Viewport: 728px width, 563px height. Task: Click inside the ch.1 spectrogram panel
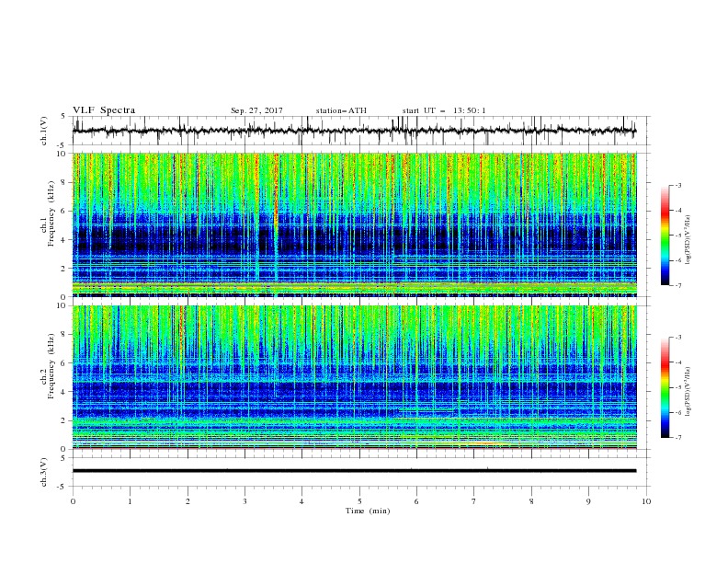tap(354, 224)
